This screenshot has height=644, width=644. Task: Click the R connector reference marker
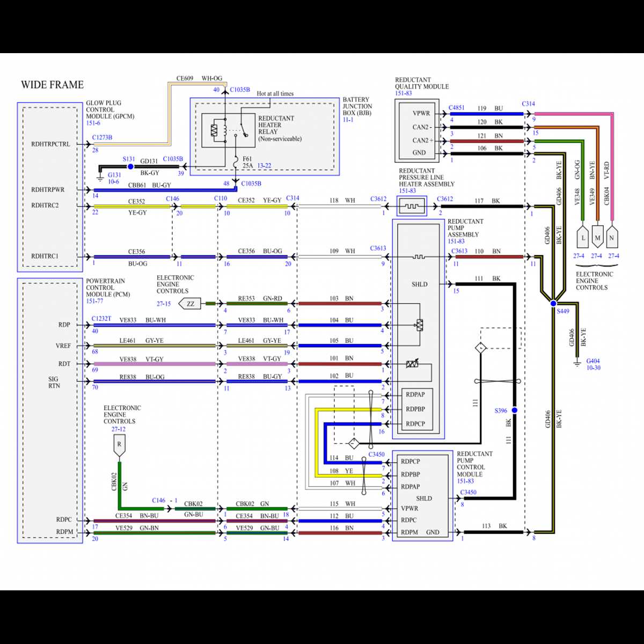coord(119,447)
